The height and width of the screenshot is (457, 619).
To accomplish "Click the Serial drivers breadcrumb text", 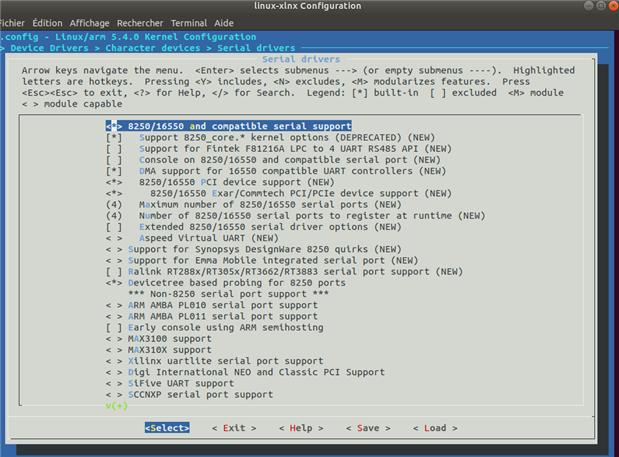I will pos(256,48).
